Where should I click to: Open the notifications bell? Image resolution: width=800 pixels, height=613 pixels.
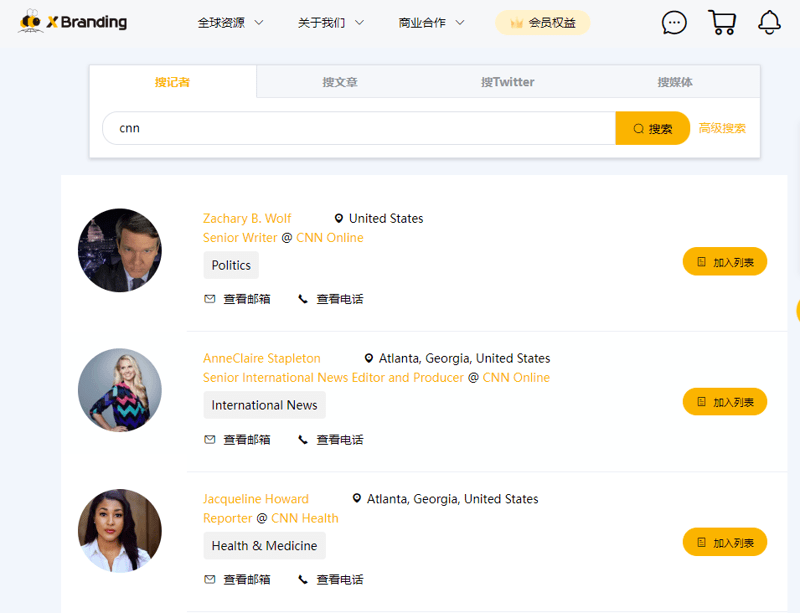[769, 22]
